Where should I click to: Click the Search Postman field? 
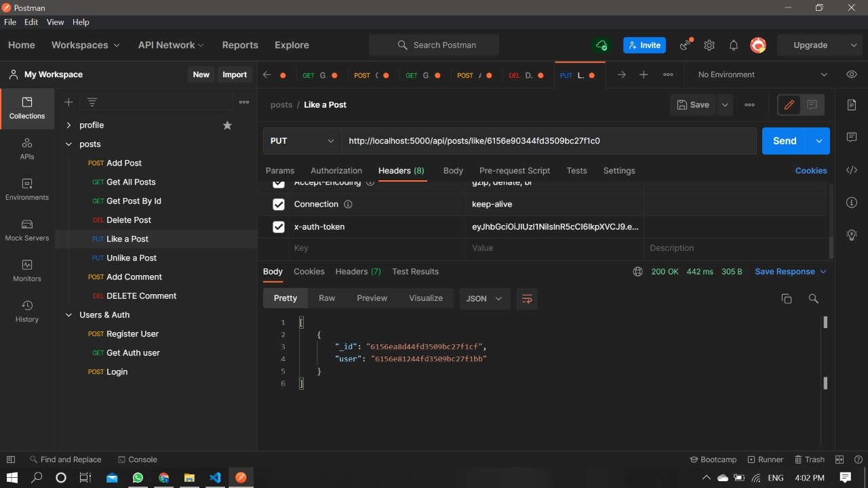click(434, 45)
